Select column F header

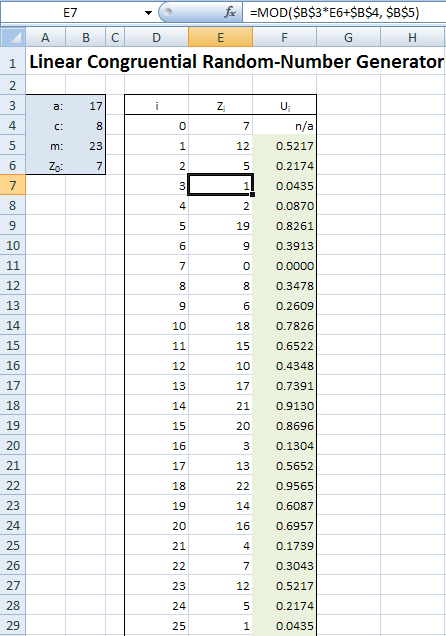pos(285,38)
